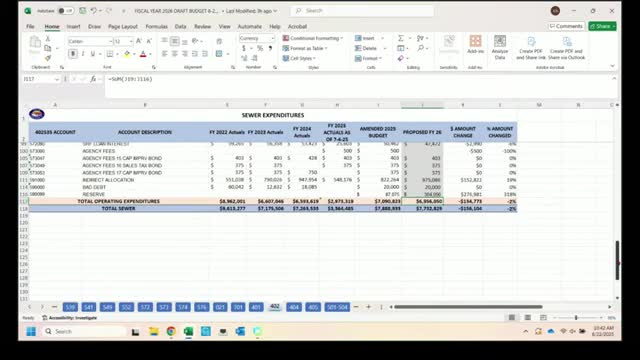
Task: Switch to the Review tab
Action: 202,27
